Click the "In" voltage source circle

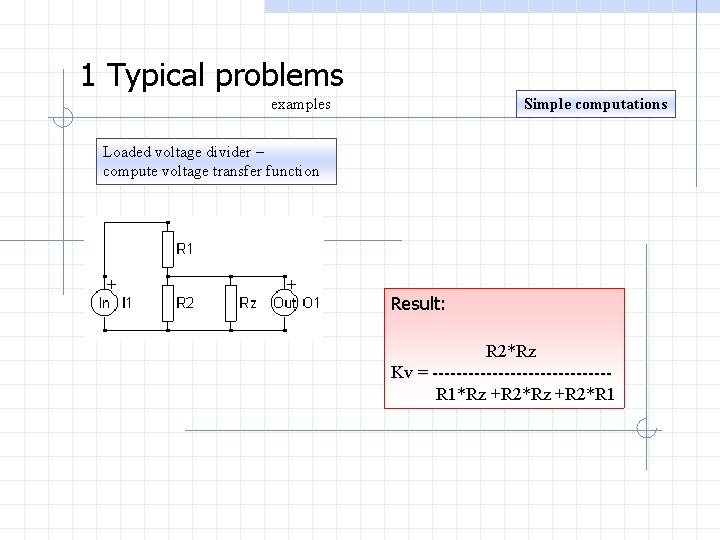[105, 303]
